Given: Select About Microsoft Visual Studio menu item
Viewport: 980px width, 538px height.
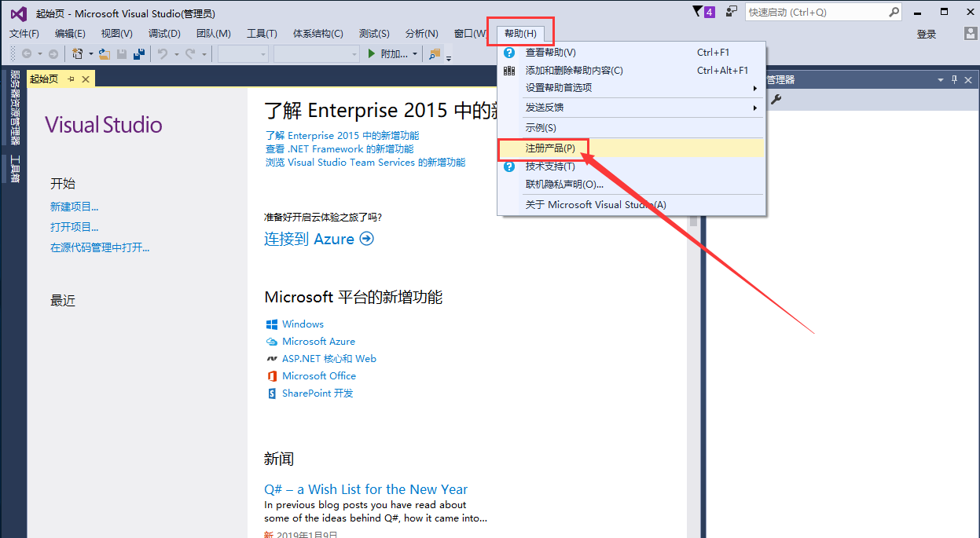Looking at the screenshot, I should click(632, 205).
